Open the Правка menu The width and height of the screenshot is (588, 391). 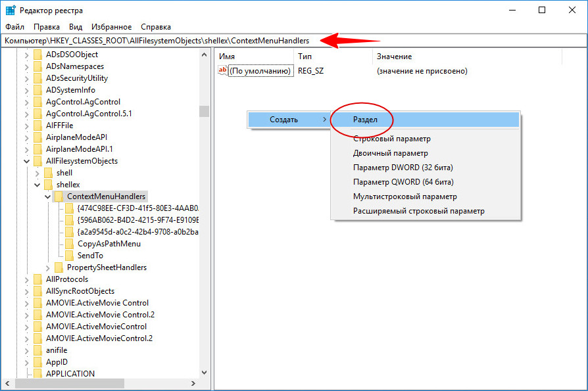[x=47, y=27]
